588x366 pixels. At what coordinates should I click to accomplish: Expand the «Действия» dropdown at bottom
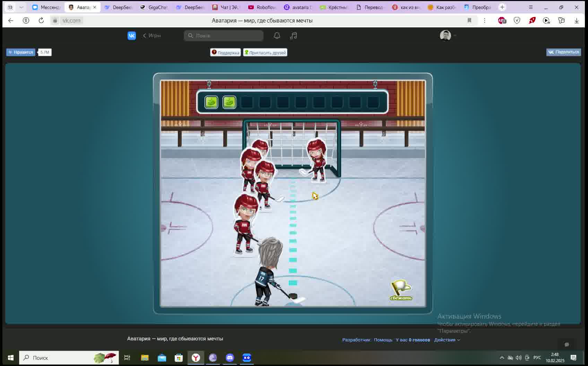click(447, 340)
